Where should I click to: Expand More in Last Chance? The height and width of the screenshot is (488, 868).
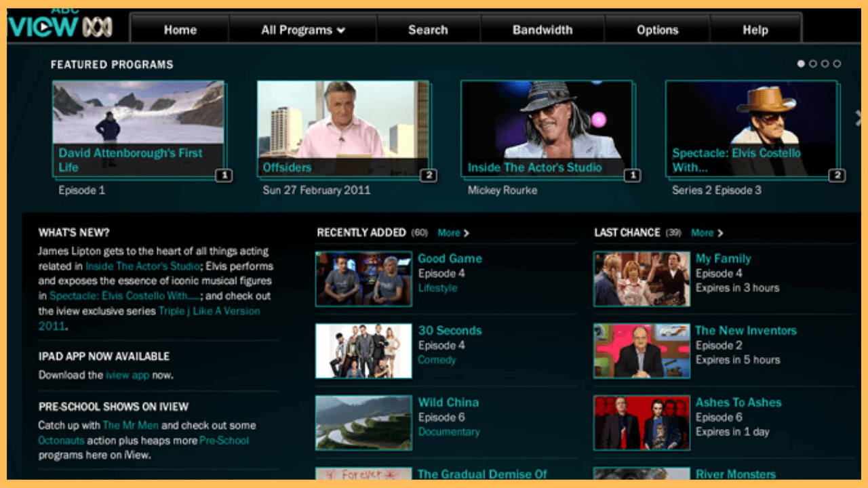[707, 233]
